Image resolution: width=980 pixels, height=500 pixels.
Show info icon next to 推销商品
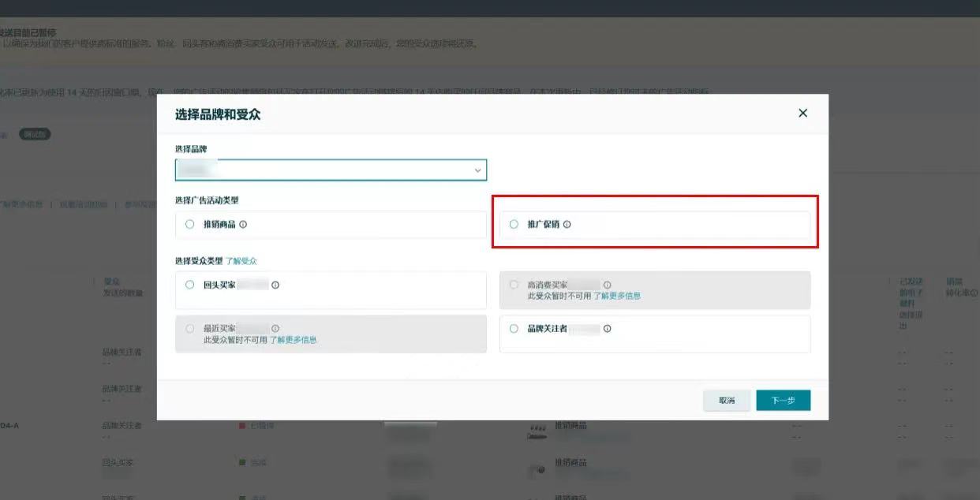pyautogui.click(x=243, y=225)
